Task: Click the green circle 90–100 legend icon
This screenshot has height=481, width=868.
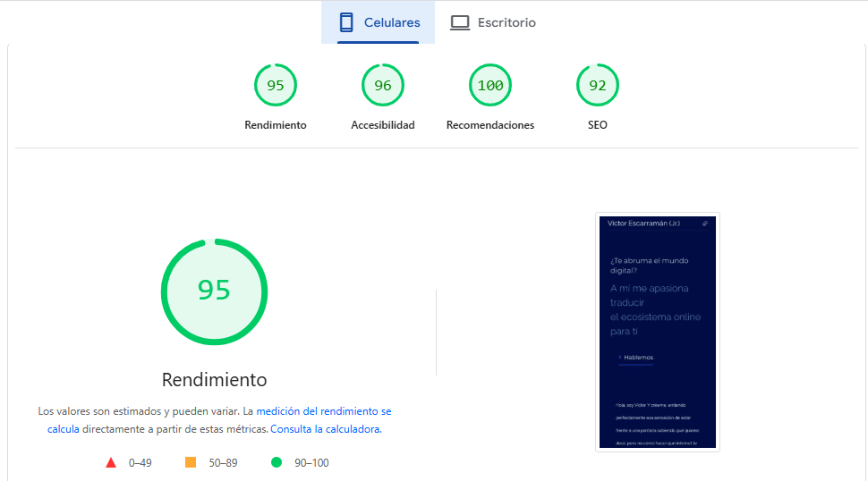Action: click(x=277, y=462)
